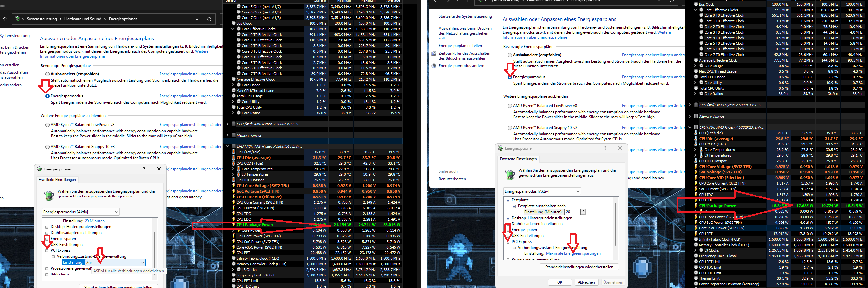Collapse the 'Festplatte ausschalten nach' tree node
Image resolution: width=868 pixels, height=288 pixels.
(514, 206)
